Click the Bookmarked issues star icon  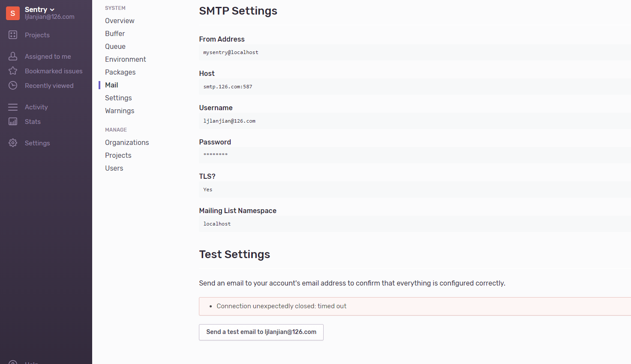tap(13, 71)
